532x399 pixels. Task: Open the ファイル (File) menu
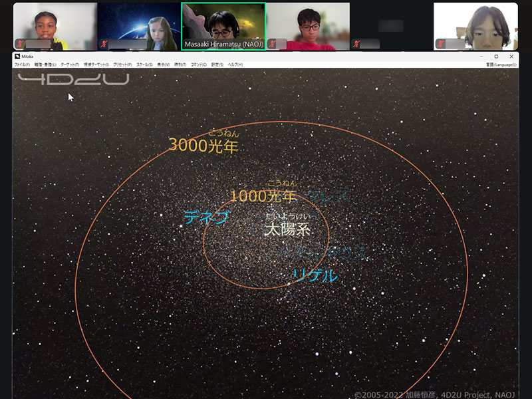click(22, 65)
